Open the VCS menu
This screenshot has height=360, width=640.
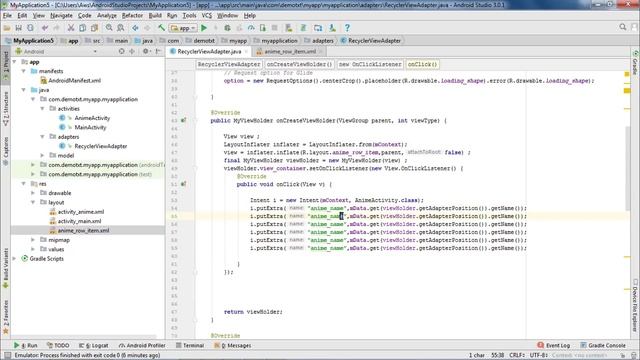tap(207, 16)
